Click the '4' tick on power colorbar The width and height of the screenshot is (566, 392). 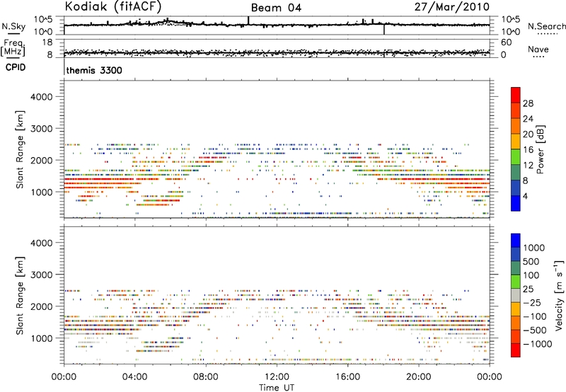525,196
